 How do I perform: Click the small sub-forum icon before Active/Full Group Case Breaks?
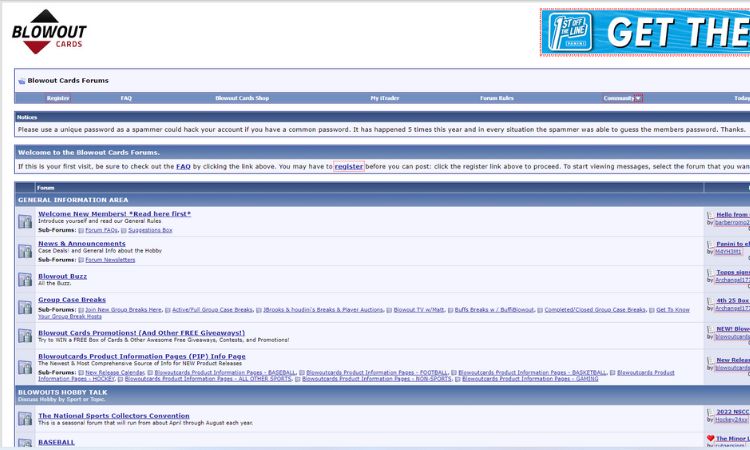(167, 310)
